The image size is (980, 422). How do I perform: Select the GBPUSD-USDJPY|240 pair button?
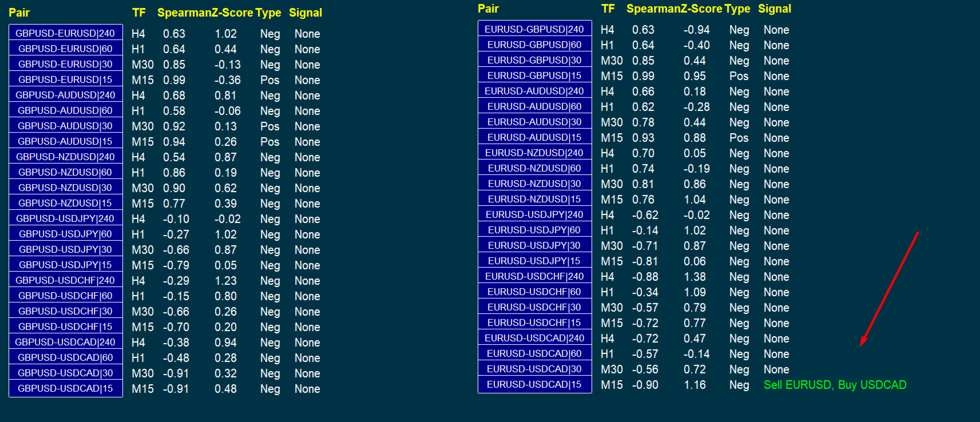tap(65, 218)
